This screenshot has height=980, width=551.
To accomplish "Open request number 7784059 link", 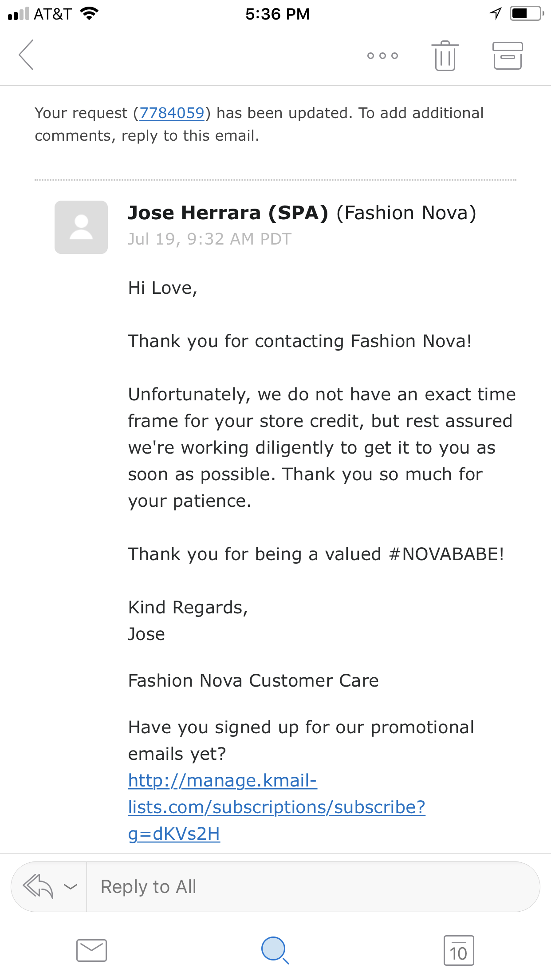I will 172,113.
